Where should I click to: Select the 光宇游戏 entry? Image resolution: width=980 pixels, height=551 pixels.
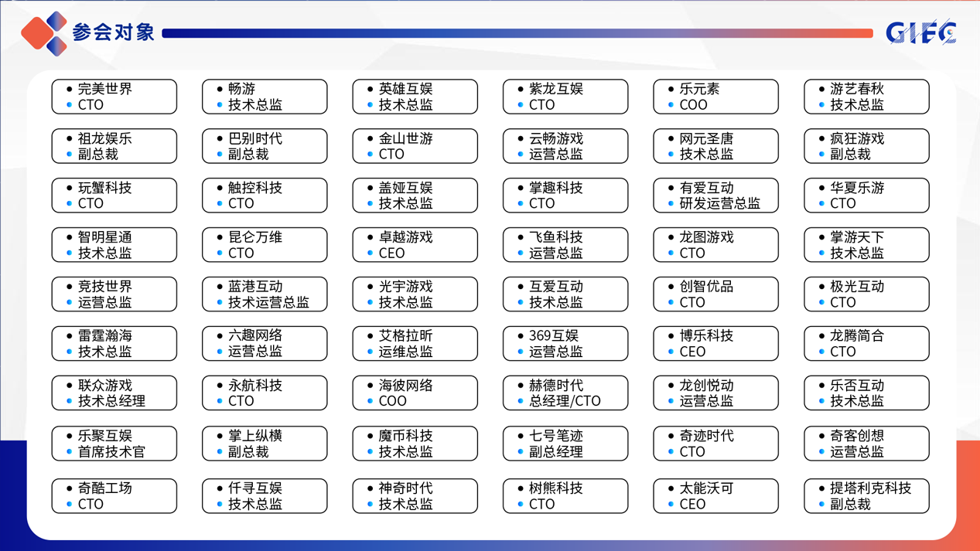pos(415,294)
